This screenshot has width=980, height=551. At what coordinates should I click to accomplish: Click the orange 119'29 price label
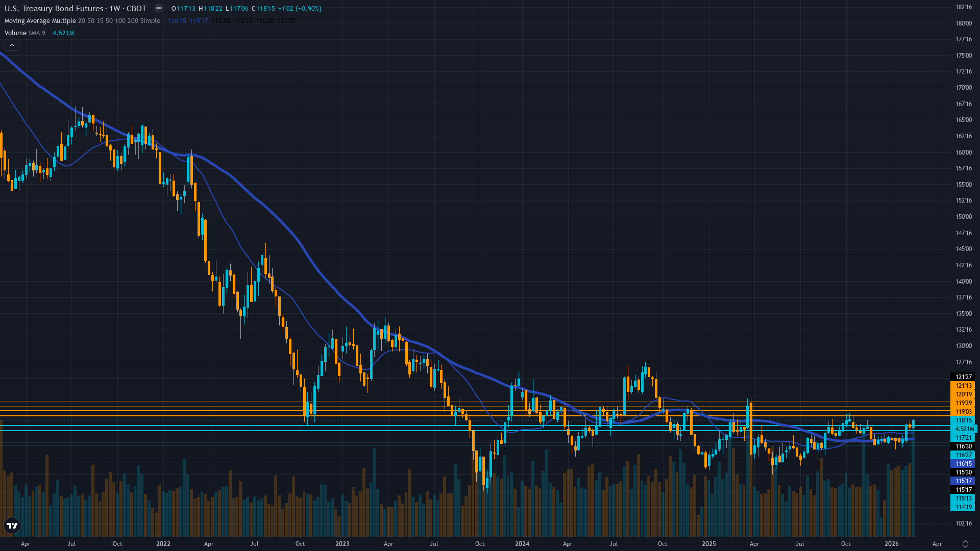click(963, 403)
